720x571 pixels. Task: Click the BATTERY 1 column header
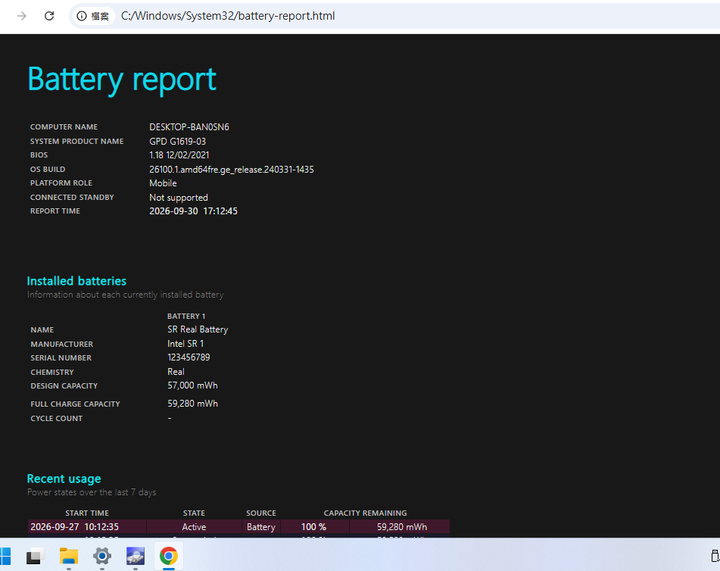[186, 316]
